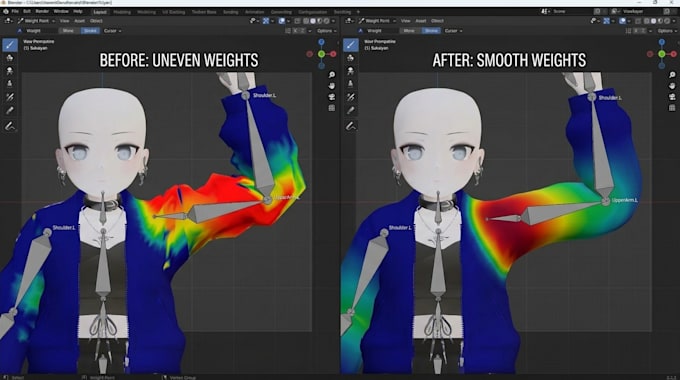The height and width of the screenshot is (380, 680).
Task: Select the Annotate tool in the left viewport
Action: [10, 126]
